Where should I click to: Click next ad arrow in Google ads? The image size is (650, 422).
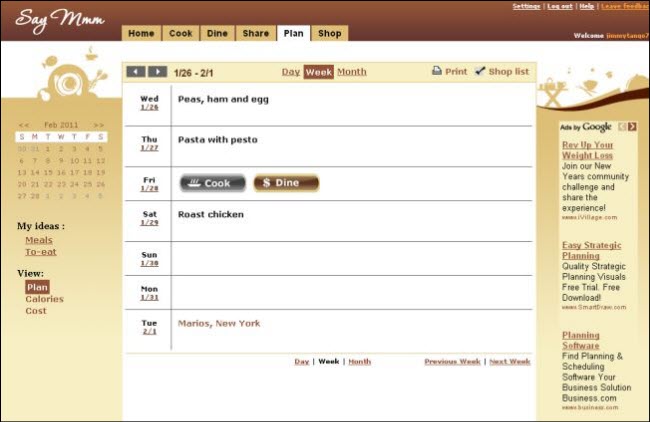point(632,127)
